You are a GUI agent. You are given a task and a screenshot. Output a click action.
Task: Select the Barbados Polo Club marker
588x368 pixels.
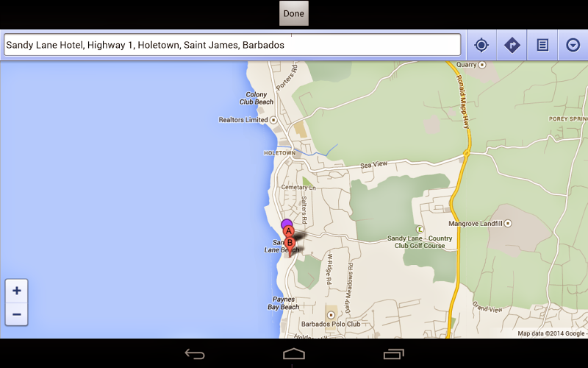(331, 315)
